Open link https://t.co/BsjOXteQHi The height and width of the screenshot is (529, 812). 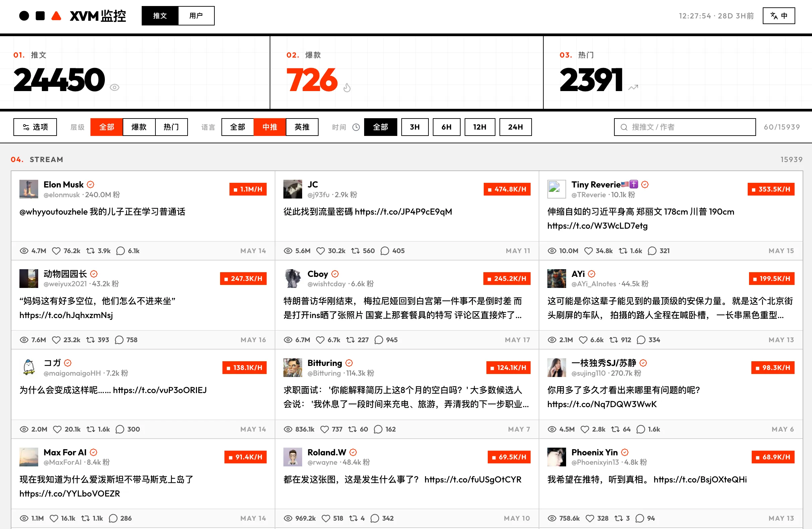[700, 479]
